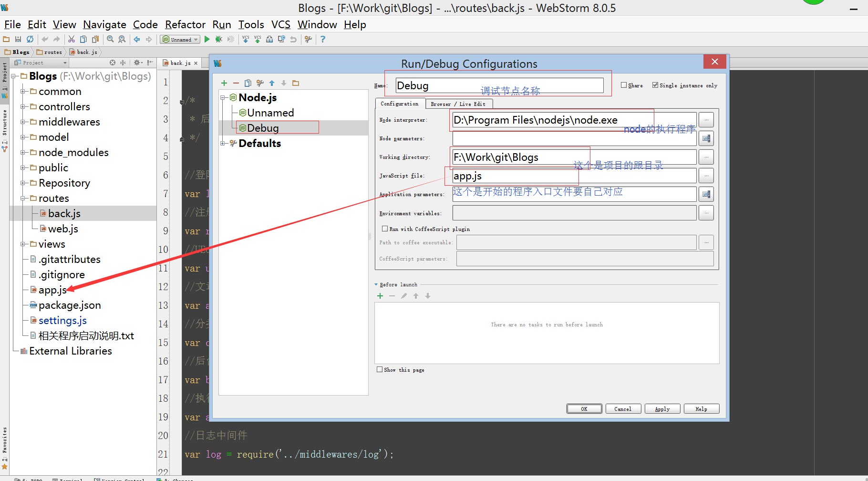This screenshot has height=481, width=868.
Task: Remove the configuration using the minus icon
Action: pyautogui.click(x=236, y=83)
